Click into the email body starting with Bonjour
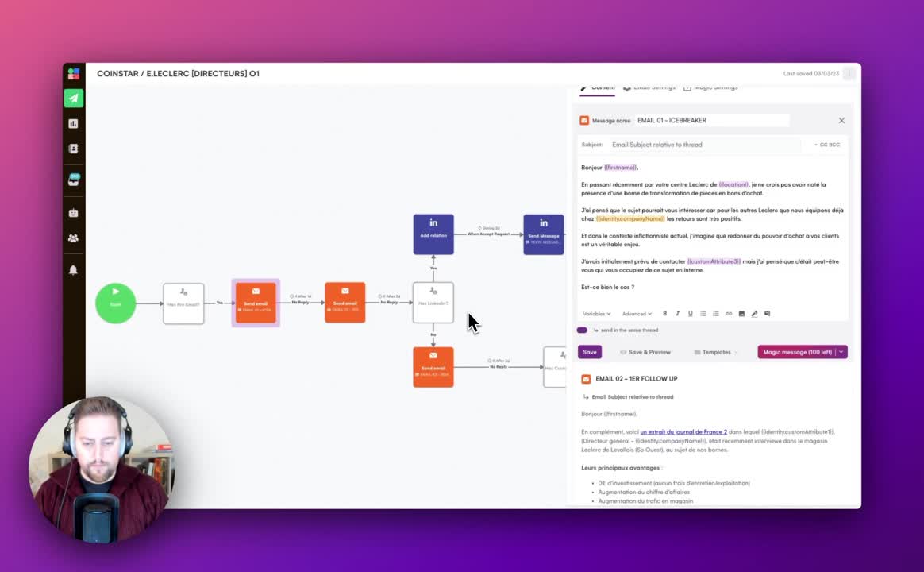The width and height of the screenshot is (924, 572). pos(712,227)
